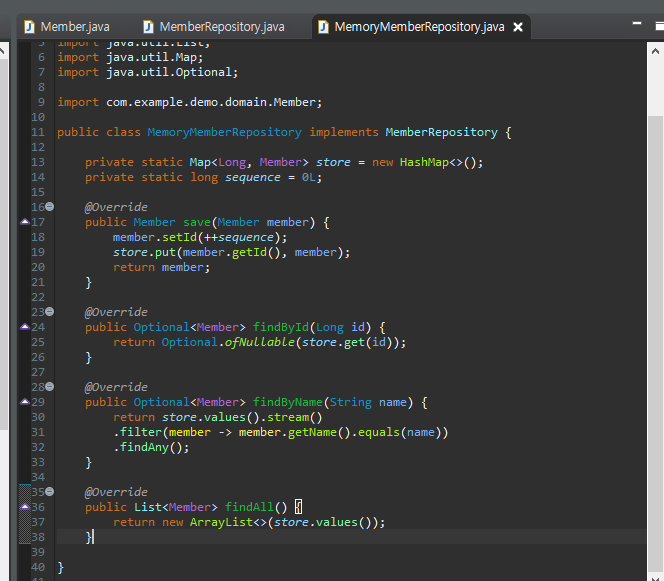Click the override marker on line 29
664x581 pixels.
pos(25,401)
